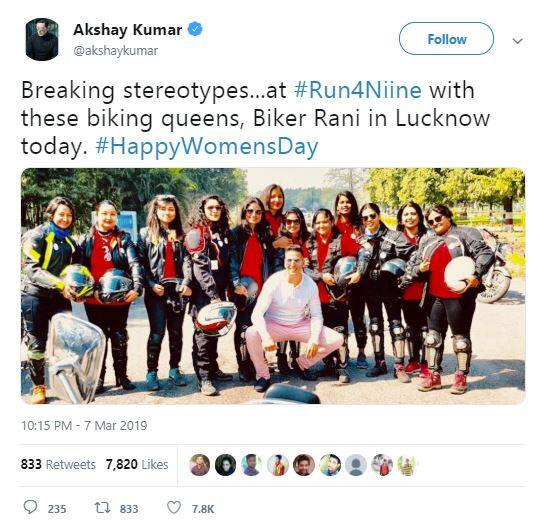The width and height of the screenshot is (549, 523).
Task: Follow Akshay Kumar
Action: pyautogui.click(x=446, y=39)
